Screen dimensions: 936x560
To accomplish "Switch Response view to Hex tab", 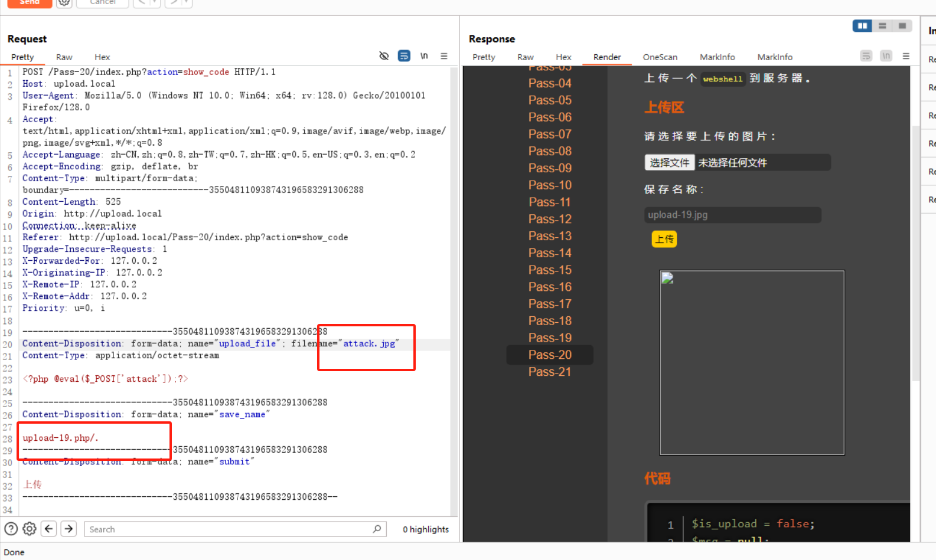I will coord(563,57).
